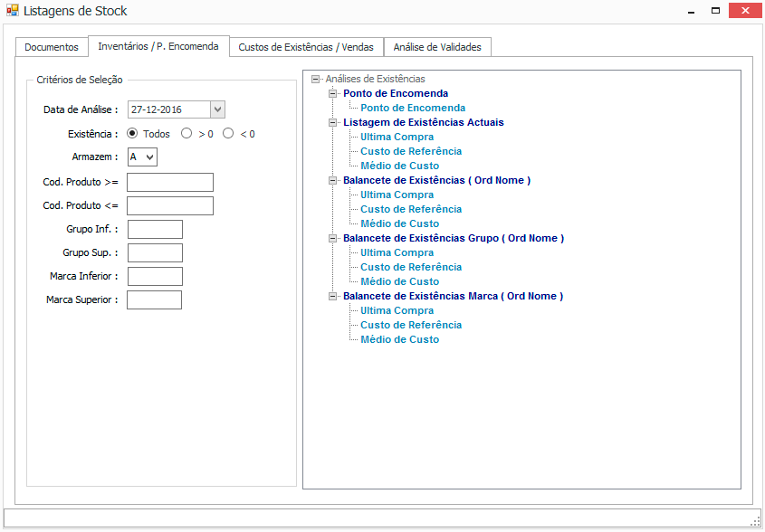Open Ultima Compra under Balancete de Existências Marca
This screenshot has width=765, height=532.
pos(397,311)
